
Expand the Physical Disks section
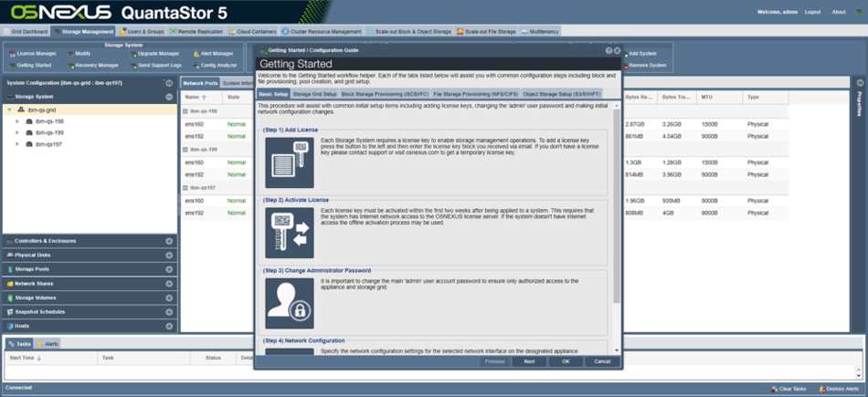169,256
